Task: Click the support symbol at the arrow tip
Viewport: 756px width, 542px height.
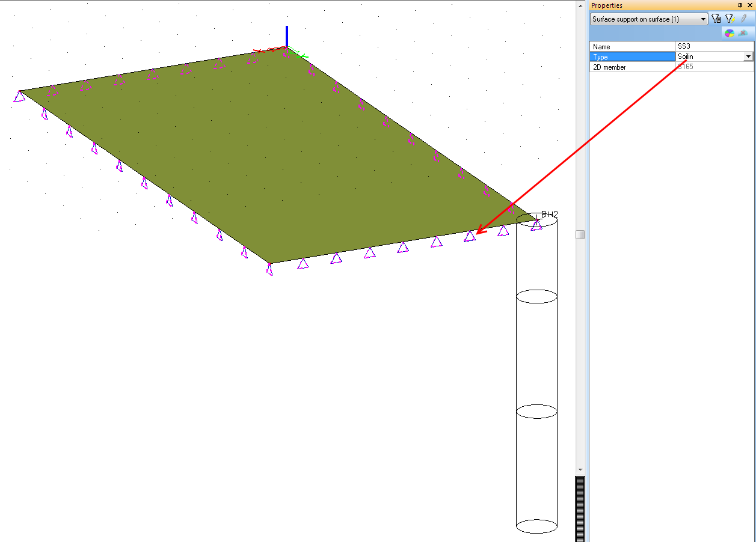Action: tap(470, 237)
